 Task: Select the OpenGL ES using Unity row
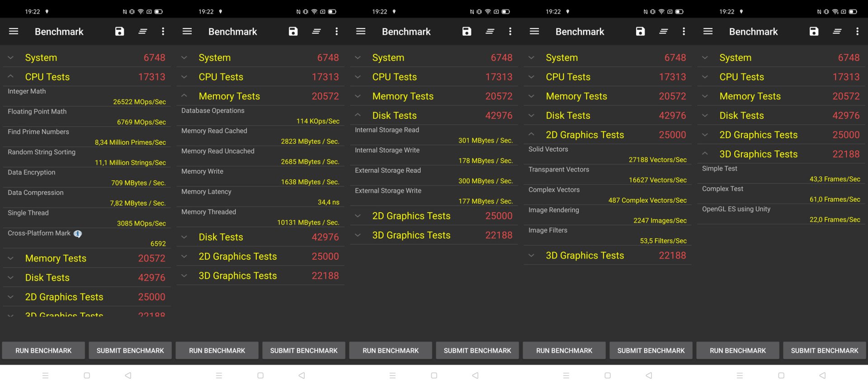click(x=781, y=214)
